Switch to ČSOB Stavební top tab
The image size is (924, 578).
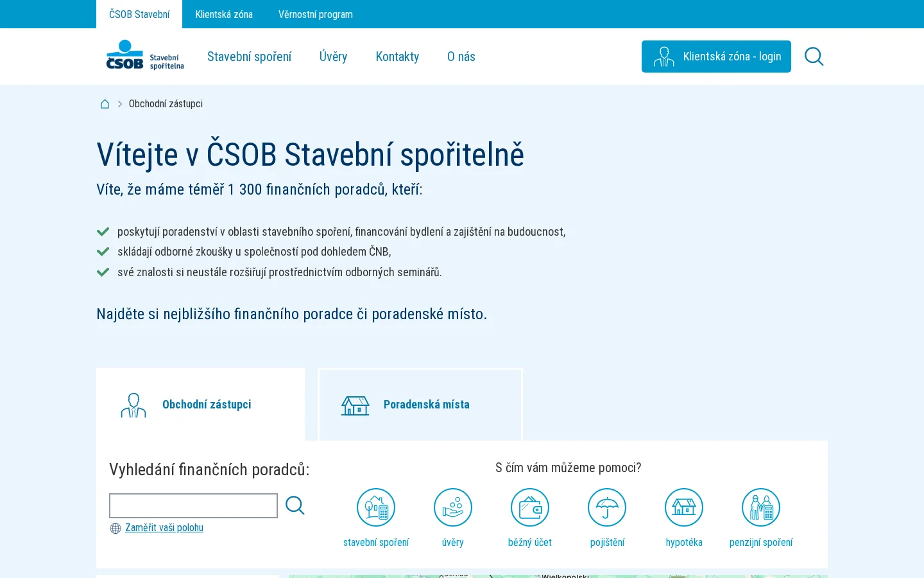tap(139, 14)
